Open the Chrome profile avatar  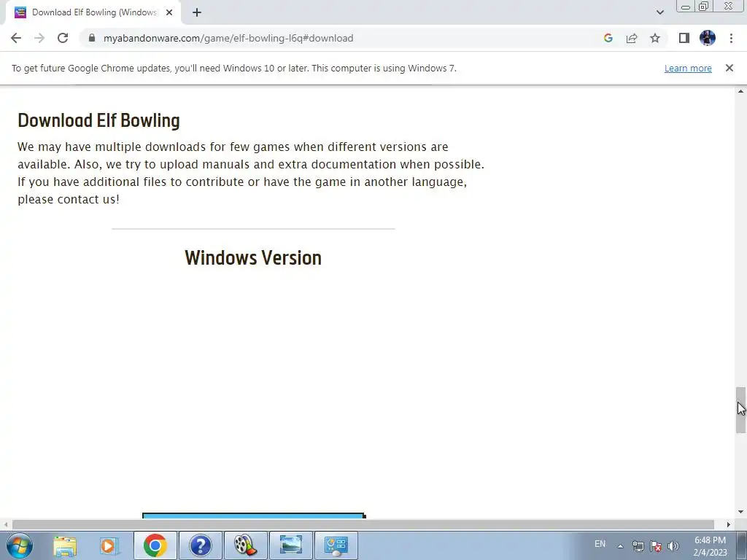(x=708, y=38)
